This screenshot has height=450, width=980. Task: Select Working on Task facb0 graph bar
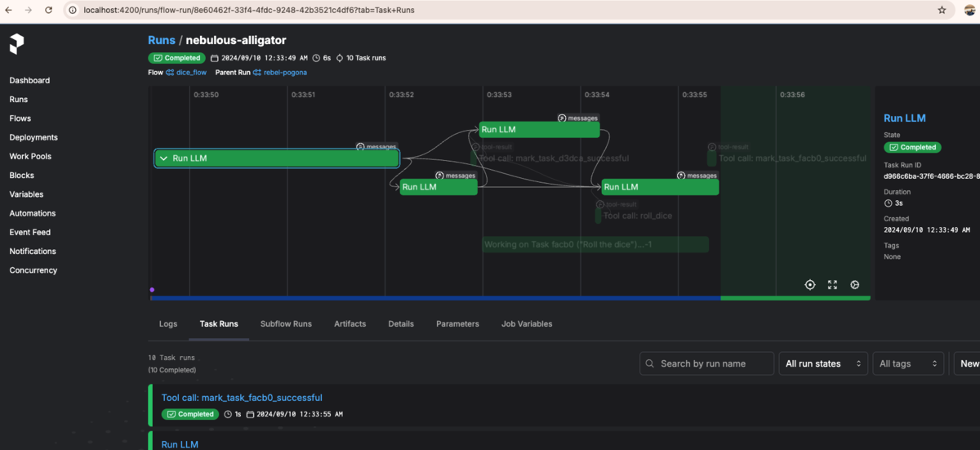pos(595,244)
